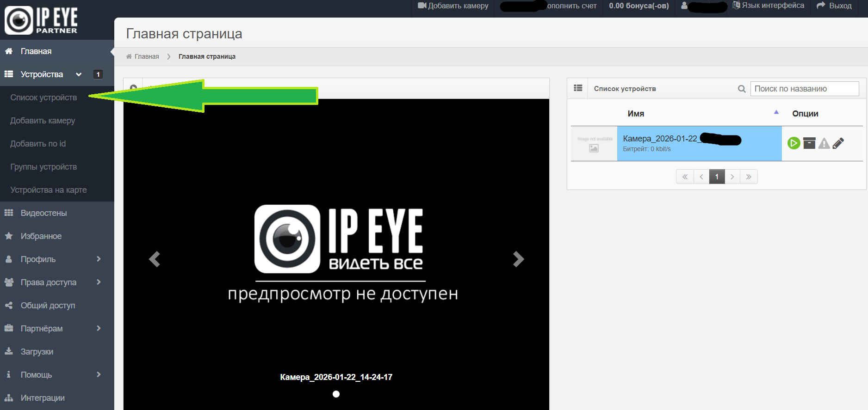
Task: Click the green play icon for the camera
Action: tap(794, 143)
